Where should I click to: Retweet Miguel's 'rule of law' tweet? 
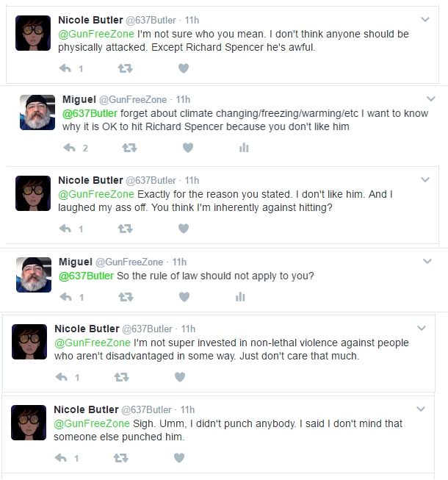[126, 297]
